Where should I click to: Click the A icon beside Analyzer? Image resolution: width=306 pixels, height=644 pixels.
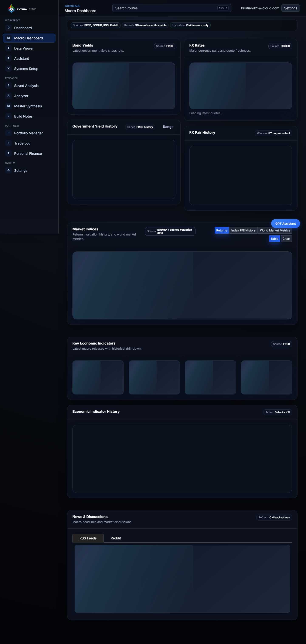pos(8,96)
